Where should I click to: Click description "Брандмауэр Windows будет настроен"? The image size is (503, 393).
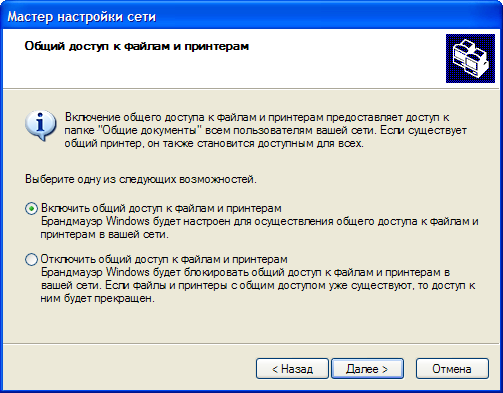click(259, 228)
